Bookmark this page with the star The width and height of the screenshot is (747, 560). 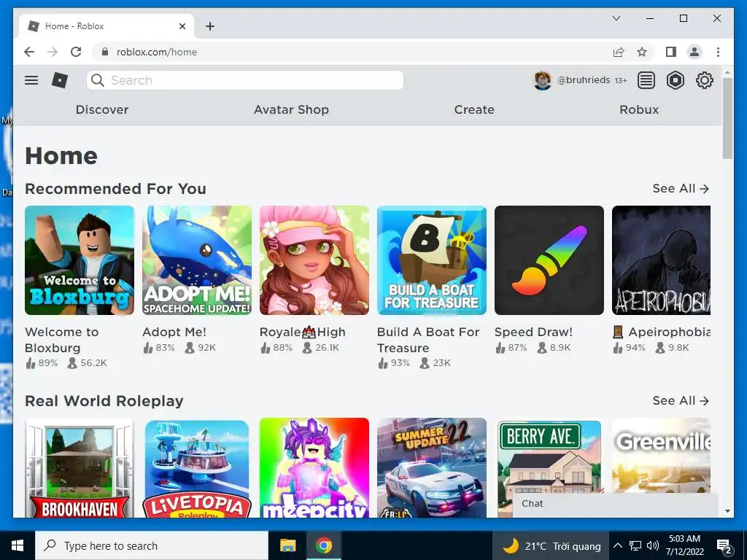point(642,52)
